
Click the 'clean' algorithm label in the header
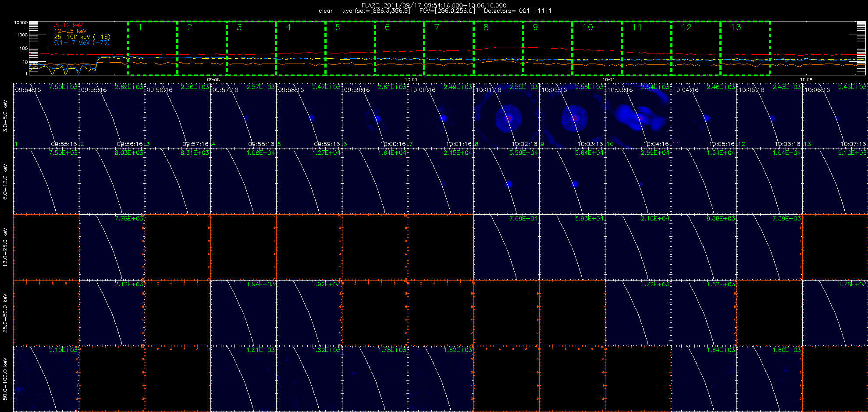(326, 11)
